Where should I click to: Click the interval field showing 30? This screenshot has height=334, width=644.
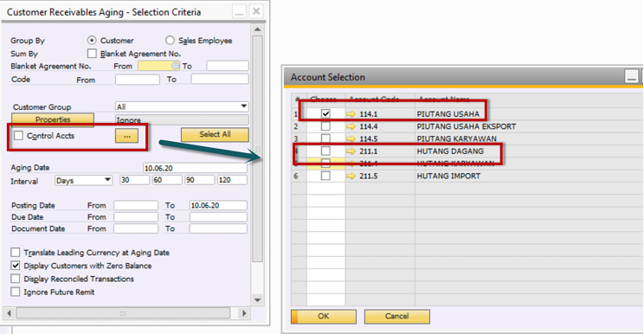tap(135, 180)
